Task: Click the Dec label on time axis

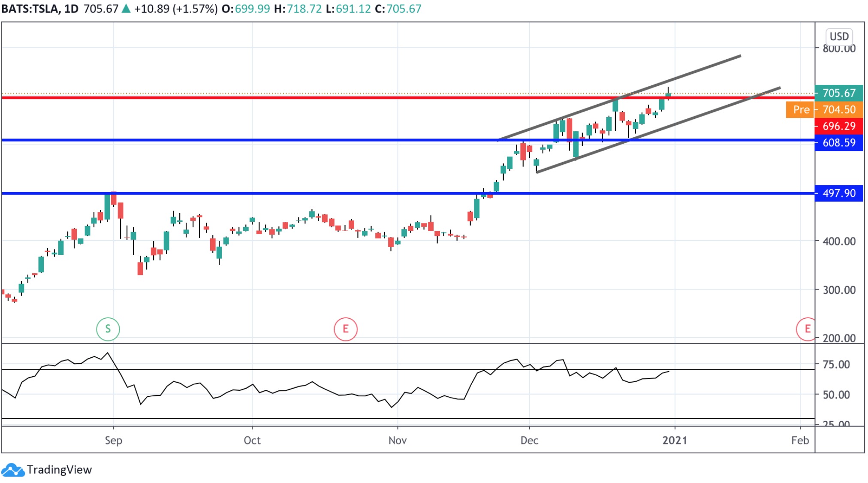Action: point(529,440)
